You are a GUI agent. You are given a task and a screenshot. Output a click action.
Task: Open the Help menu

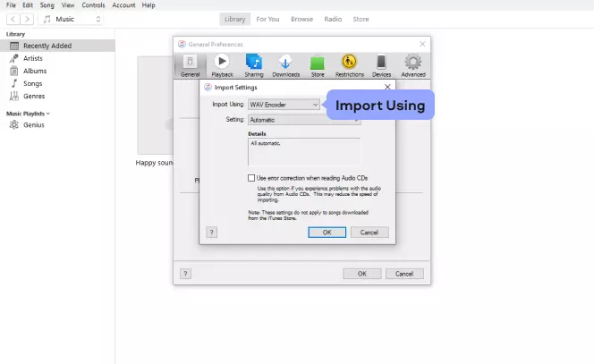(148, 5)
